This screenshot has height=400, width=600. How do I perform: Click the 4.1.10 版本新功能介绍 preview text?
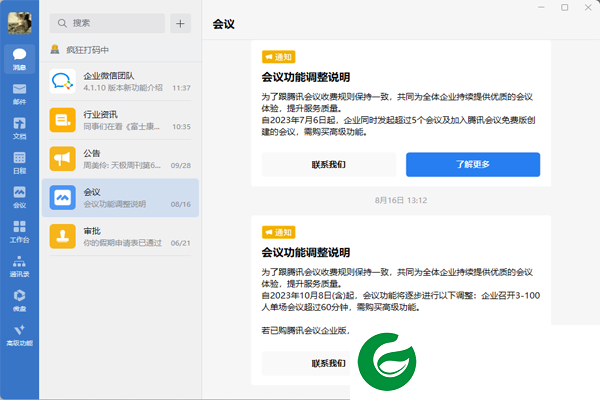pyautogui.click(x=123, y=88)
